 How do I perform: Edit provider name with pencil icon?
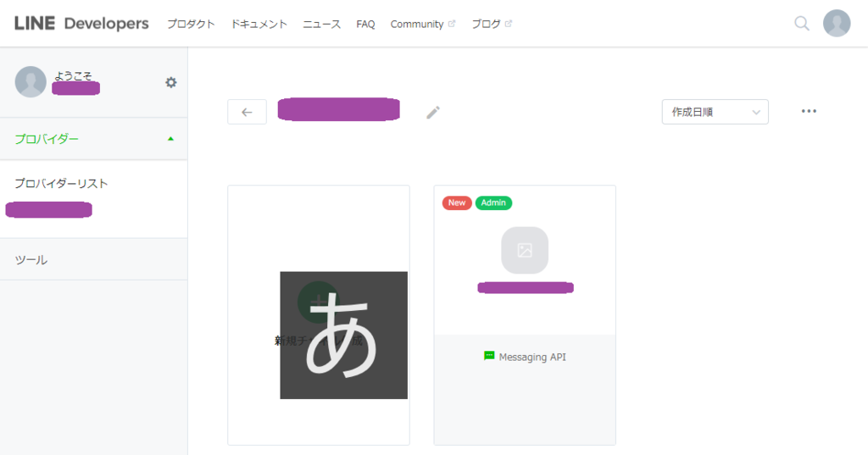tap(433, 113)
